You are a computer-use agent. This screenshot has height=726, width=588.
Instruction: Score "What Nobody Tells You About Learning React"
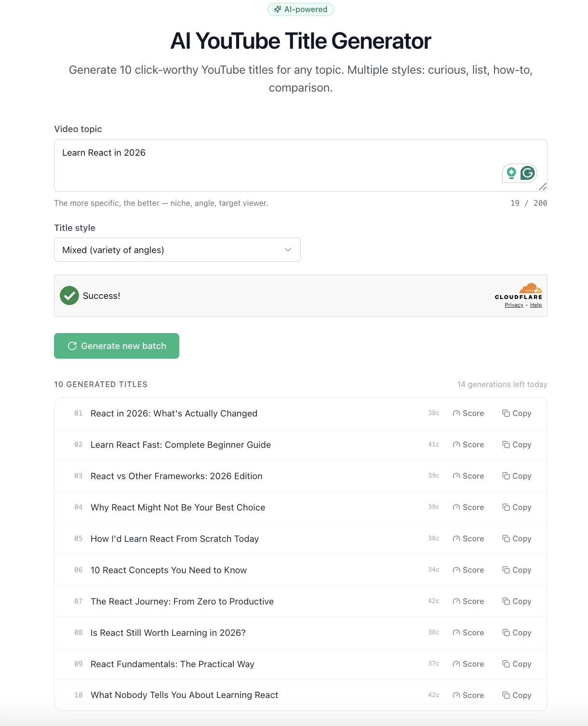click(x=468, y=695)
